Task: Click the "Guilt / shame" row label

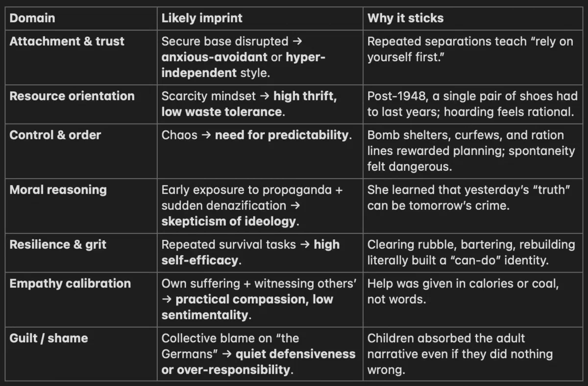Action: click(x=49, y=338)
